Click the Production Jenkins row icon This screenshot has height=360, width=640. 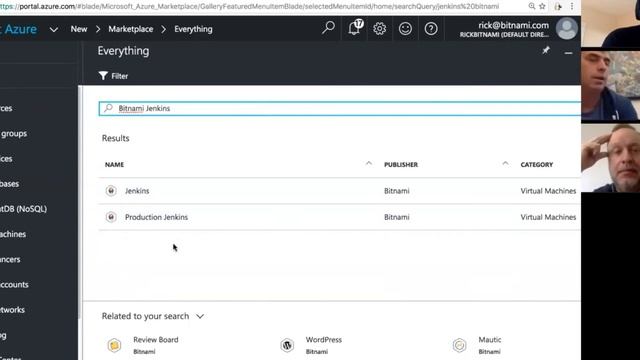(111, 217)
